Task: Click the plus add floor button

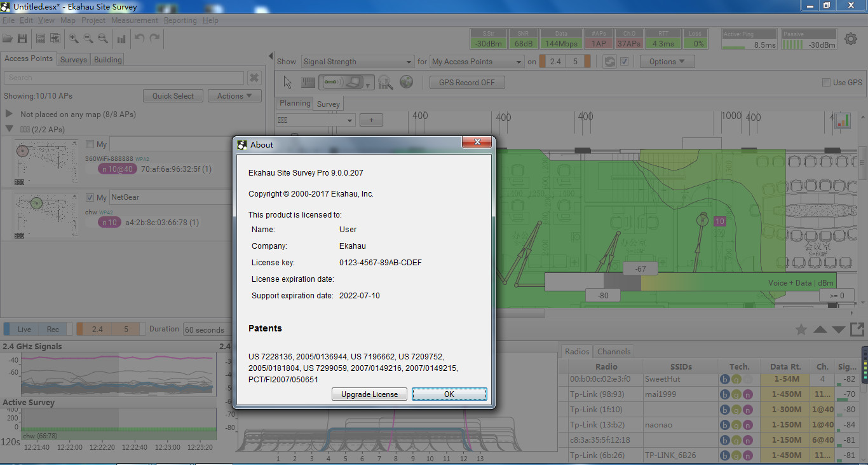Action: (371, 120)
